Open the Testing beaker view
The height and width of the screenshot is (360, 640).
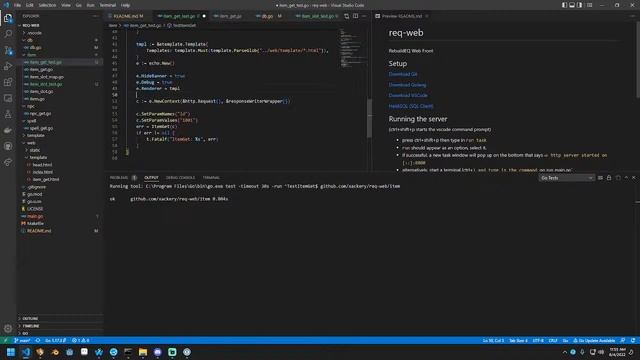click(x=8, y=114)
